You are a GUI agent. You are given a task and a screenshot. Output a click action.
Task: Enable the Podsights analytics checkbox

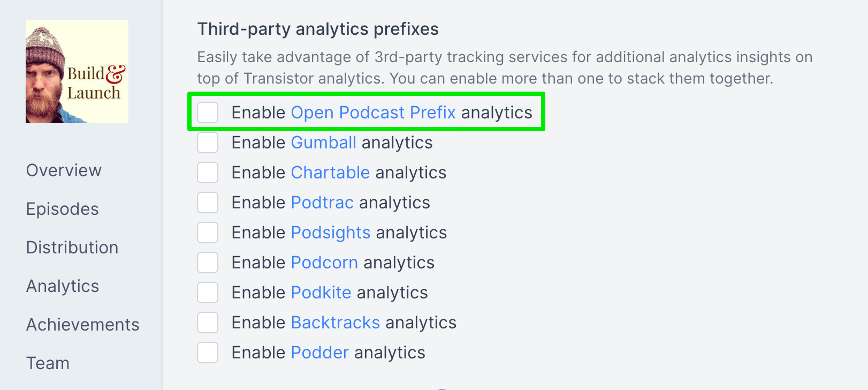208,232
